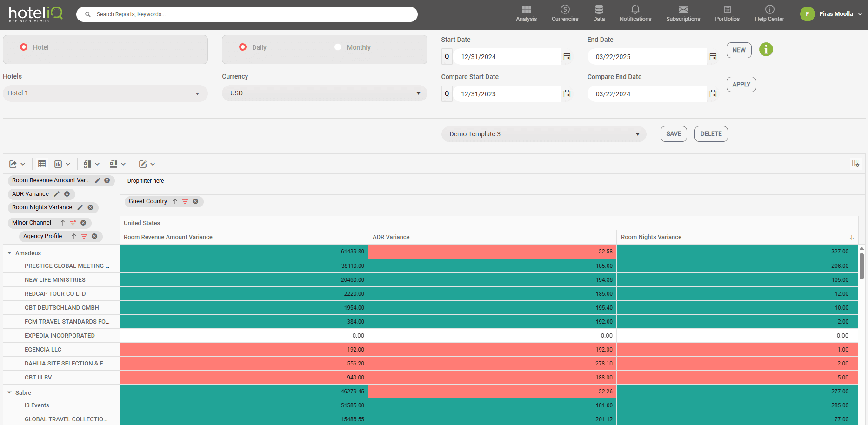Go to the Data section
The height and width of the screenshot is (425, 868).
tap(599, 13)
